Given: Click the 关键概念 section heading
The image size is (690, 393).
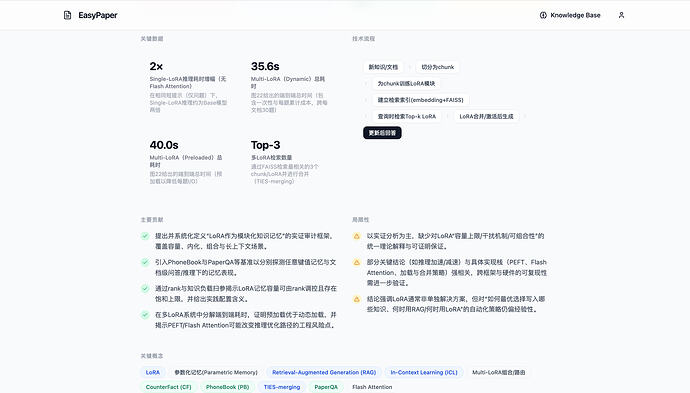Looking at the screenshot, I should pyautogui.click(x=152, y=356).
